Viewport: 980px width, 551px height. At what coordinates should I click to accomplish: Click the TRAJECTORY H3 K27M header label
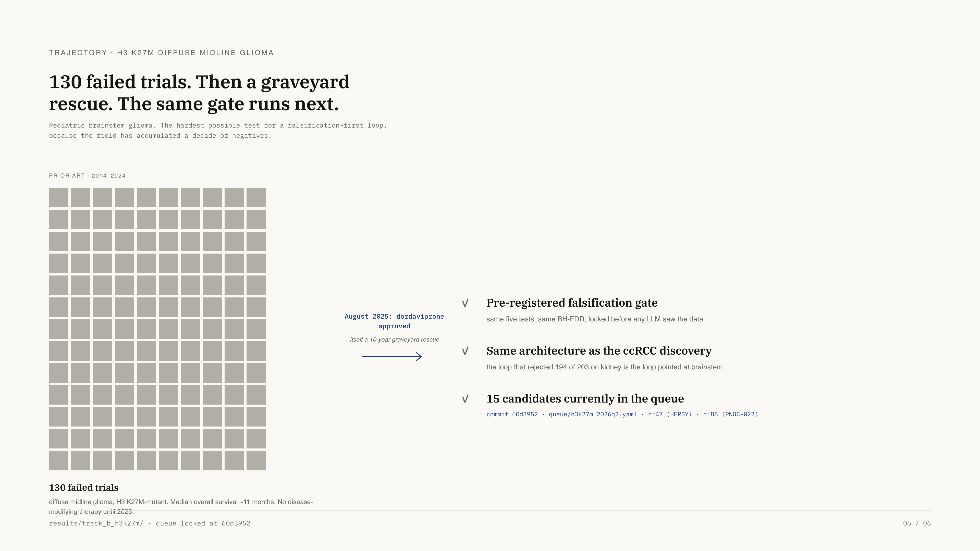tap(161, 53)
